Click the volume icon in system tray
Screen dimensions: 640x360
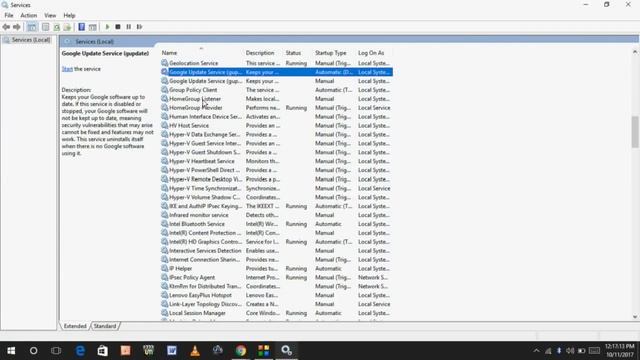(570, 351)
